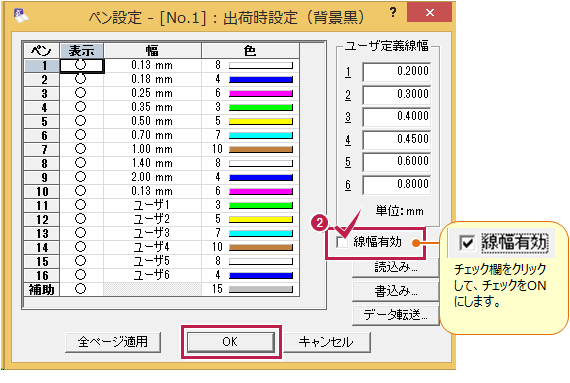Click the ペン column header

[41, 51]
